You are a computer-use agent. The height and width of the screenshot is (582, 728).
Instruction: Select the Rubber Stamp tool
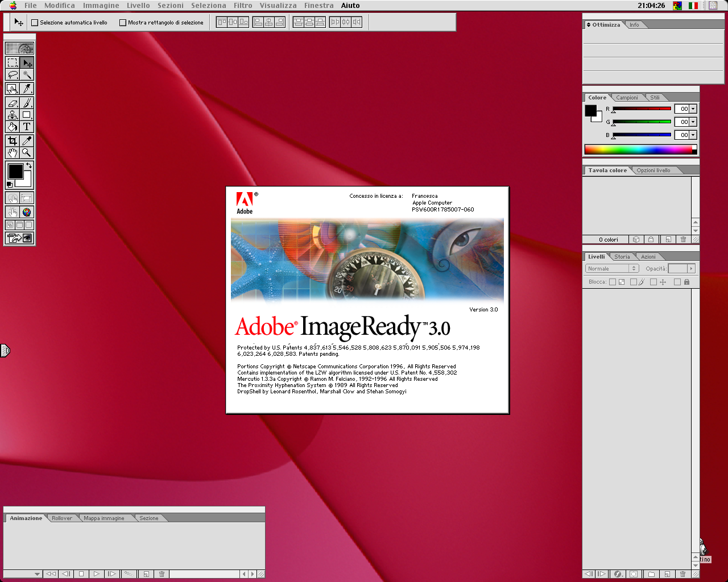[13, 115]
